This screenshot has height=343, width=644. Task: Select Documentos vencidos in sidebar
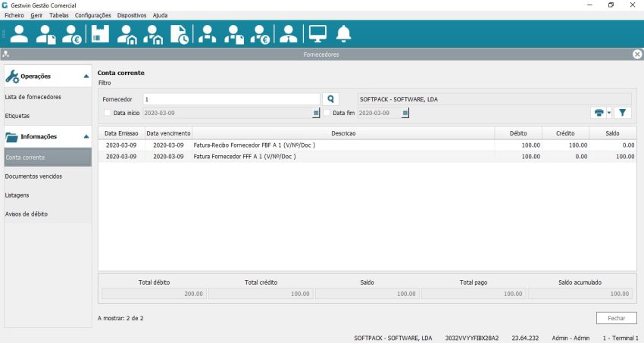[33, 176]
